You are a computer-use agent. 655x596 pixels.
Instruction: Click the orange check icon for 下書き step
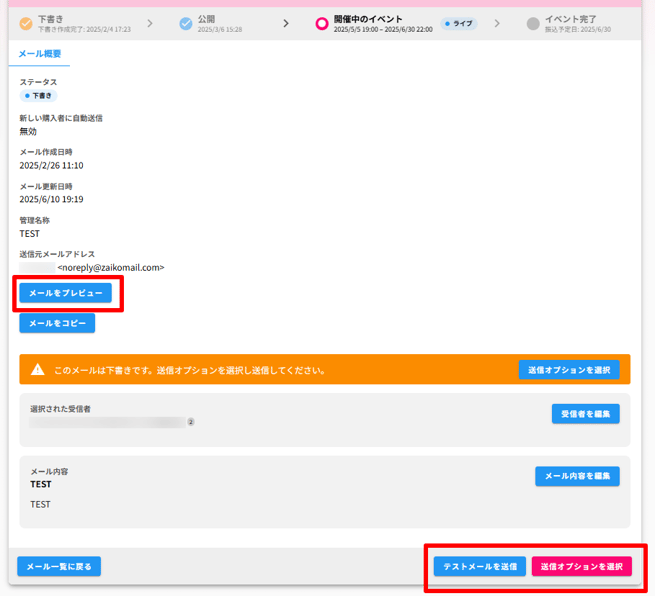click(x=26, y=24)
